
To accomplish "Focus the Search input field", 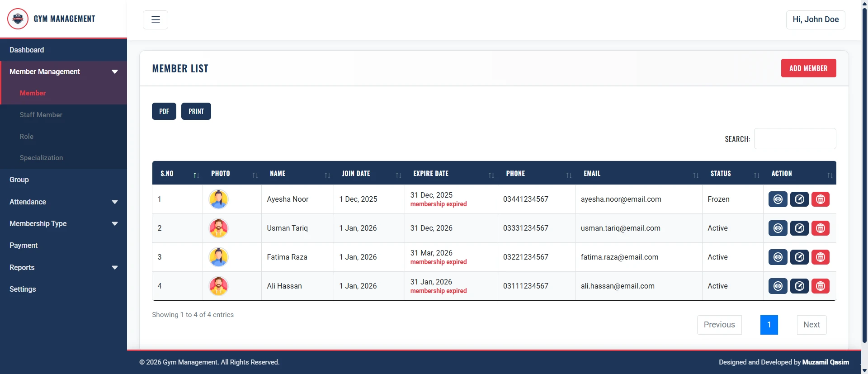I will coord(795,139).
